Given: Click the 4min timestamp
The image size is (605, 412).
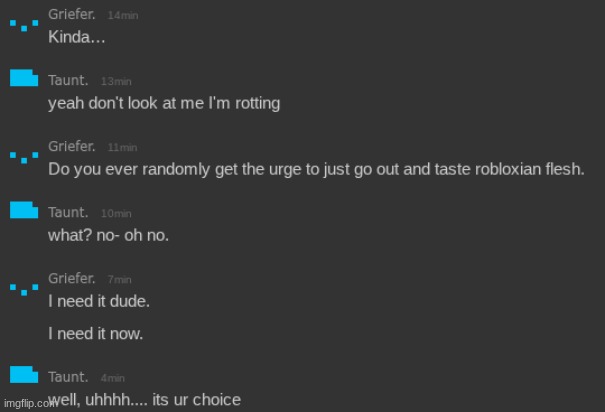Looking at the screenshot, I should click(x=113, y=378).
